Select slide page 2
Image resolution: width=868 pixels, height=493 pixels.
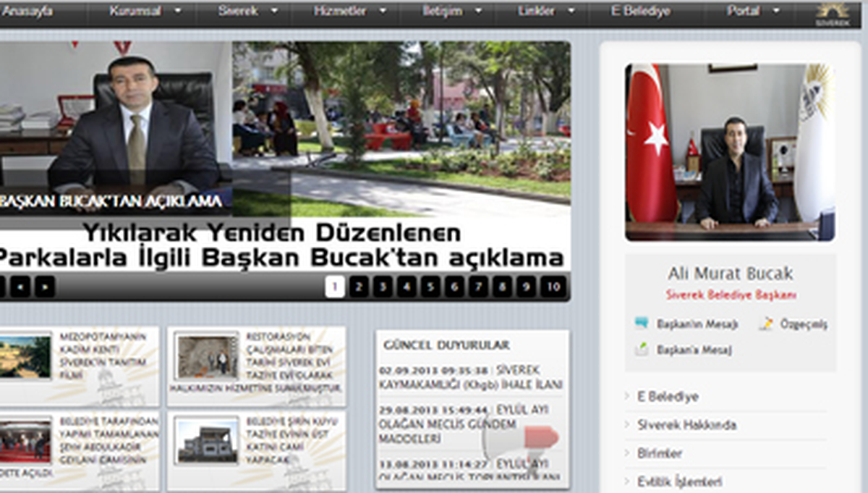click(x=359, y=287)
